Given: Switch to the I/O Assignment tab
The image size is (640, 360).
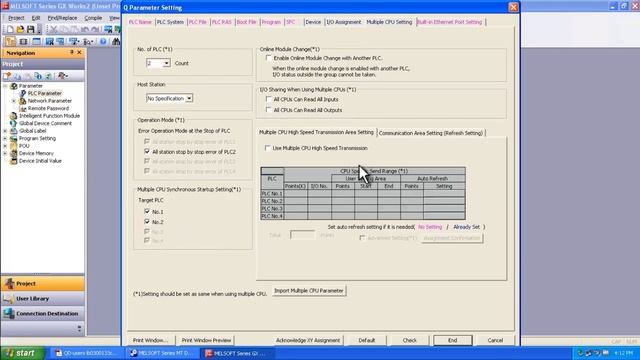Looking at the screenshot, I should (x=343, y=22).
